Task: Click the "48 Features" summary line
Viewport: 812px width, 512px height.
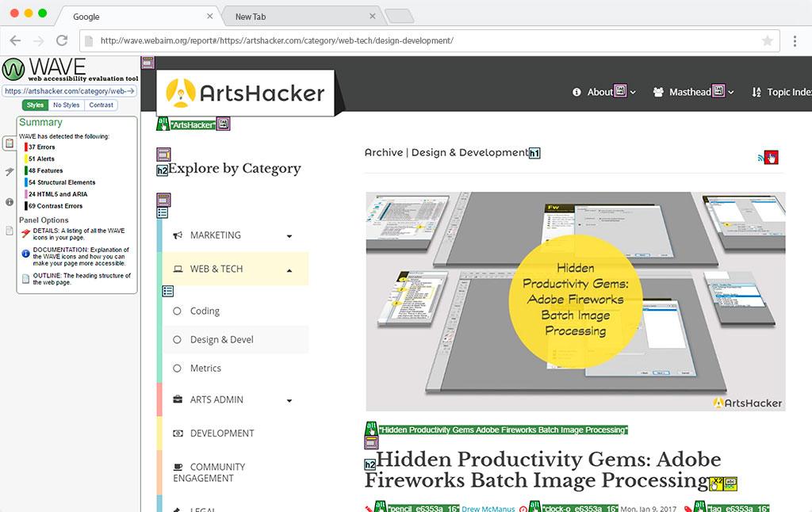Action: click(45, 171)
